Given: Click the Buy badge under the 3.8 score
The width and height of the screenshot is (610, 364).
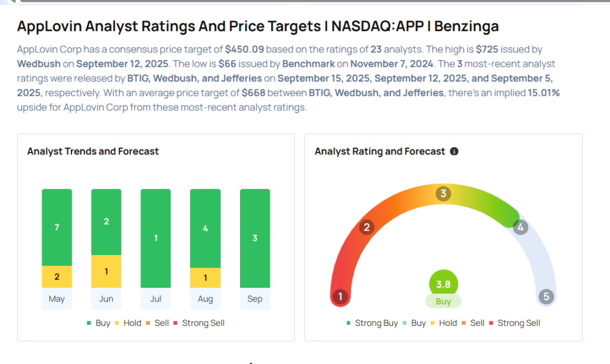Looking at the screenshot, I should coord(443,301).
